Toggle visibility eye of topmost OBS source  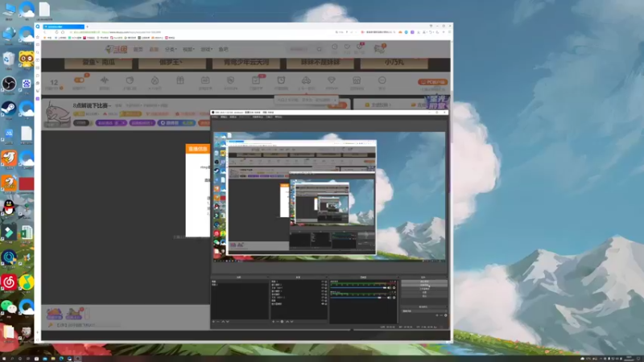click(323, 282)
